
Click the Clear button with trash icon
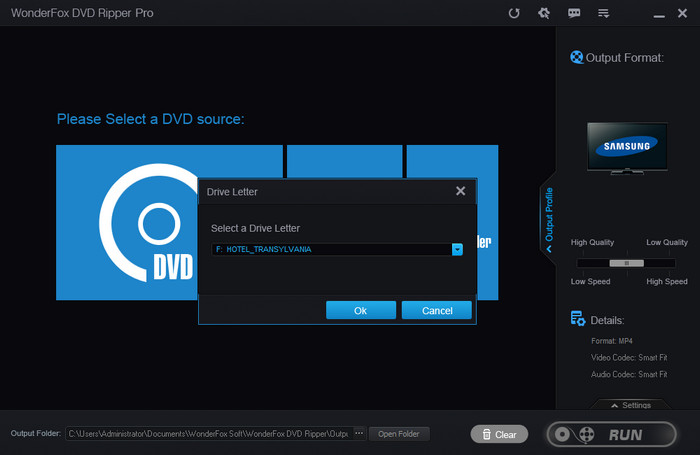(499, 434)
